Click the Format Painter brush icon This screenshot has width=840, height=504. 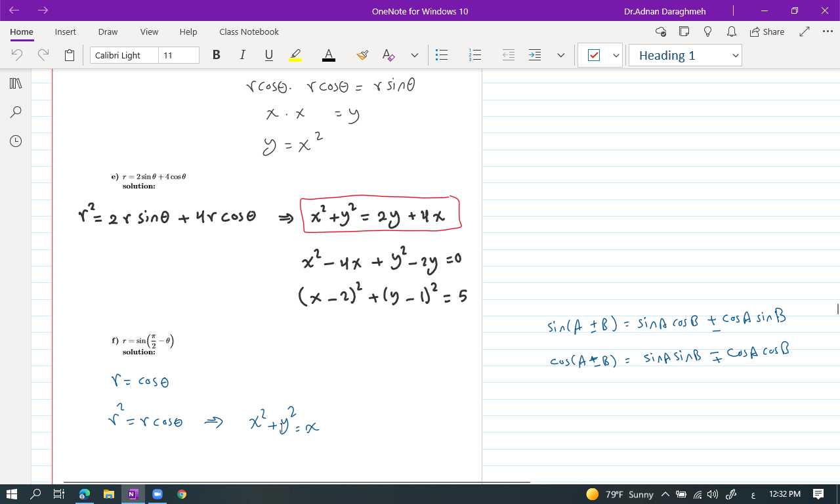[x=362, y=55]
